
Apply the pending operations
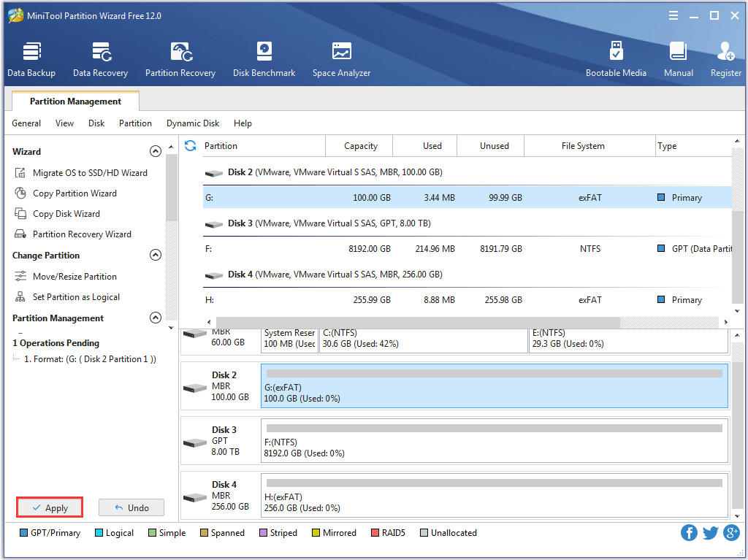[50, 507]
